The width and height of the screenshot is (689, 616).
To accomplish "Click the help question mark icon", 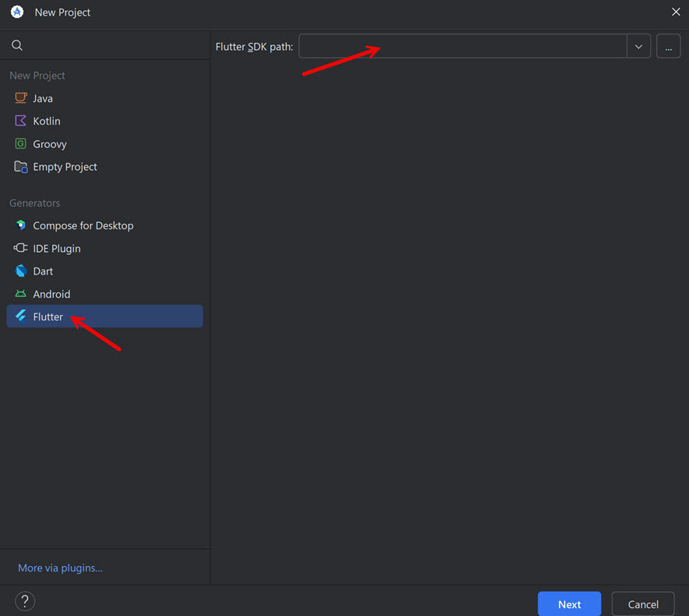I will click(x=24, y=601).
